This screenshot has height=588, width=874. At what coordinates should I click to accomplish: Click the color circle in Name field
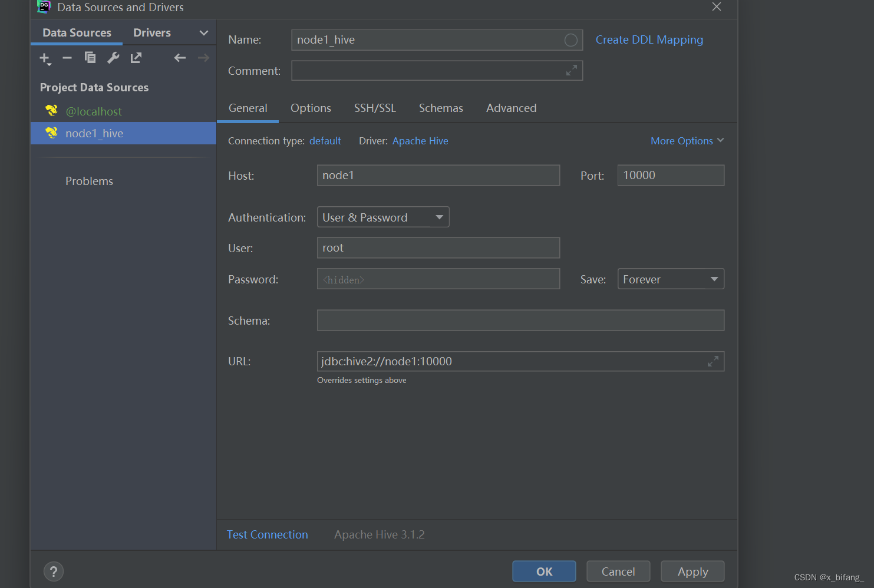(x=570, y=40)
